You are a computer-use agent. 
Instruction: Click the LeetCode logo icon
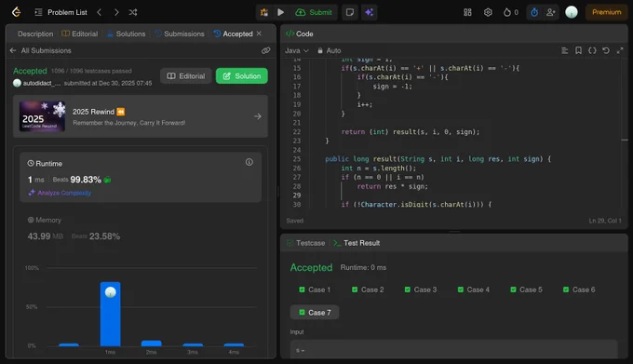[16, 12]
